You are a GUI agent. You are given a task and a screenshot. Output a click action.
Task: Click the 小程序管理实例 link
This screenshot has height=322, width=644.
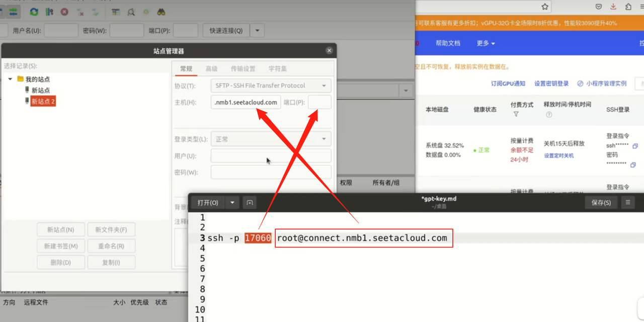[602, 84]
